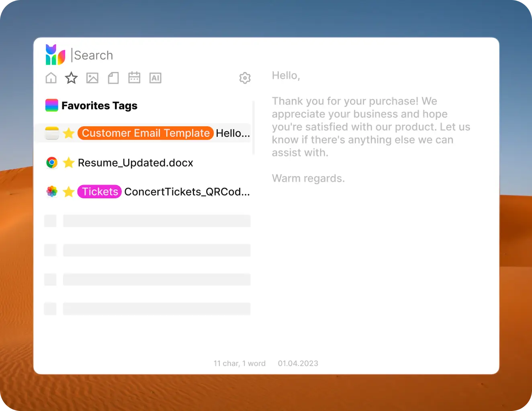Image resolution: width=532 pixels, height=411 pixels.
Task: Click the Chrome icon beside Resume_Updated.docx
Action: coord(52,162)
